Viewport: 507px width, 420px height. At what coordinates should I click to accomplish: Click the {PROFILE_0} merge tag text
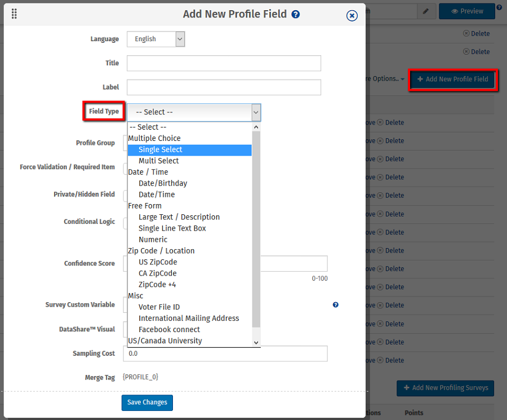[x=140, y=377]
